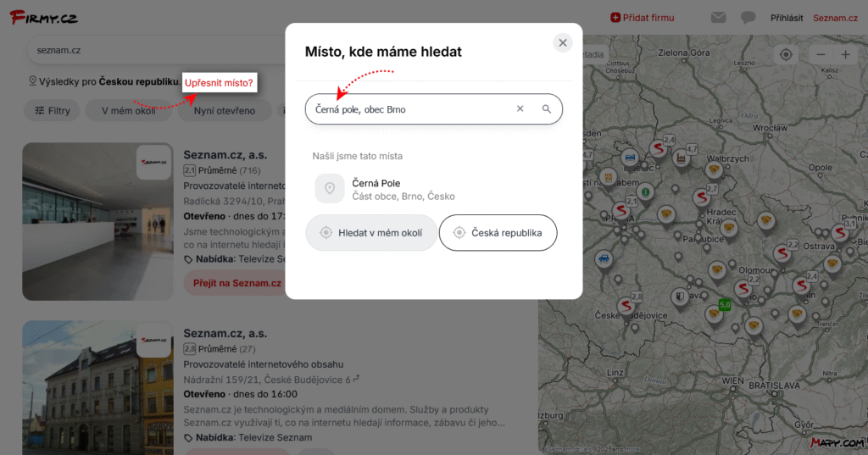Click the pin icon beside Černá Pole suggestion
Screen dimensions: 868x455
pyautogui.click(x=330, y=189)
